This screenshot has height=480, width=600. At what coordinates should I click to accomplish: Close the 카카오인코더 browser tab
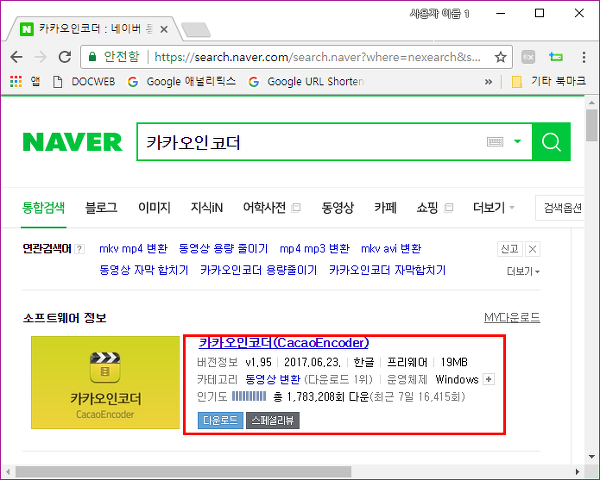(x=164, y=29)
